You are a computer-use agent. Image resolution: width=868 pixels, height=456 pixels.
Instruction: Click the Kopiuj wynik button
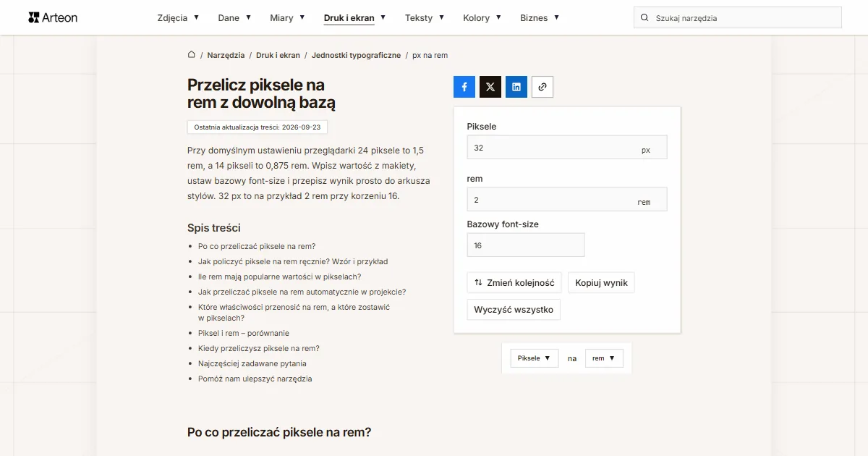601,282
